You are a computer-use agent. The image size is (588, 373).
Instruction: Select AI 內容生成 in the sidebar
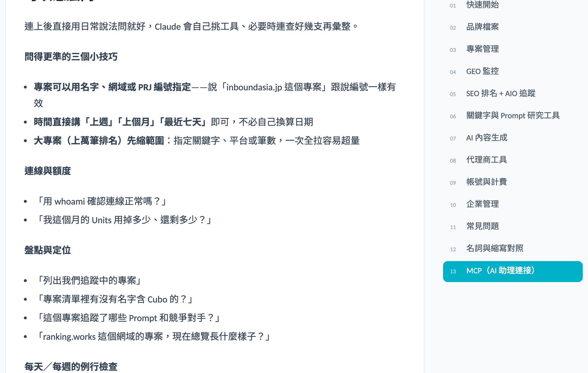[487, 138]
